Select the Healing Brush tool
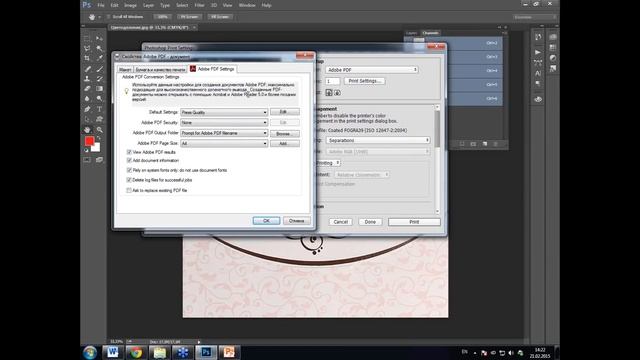Image resolution: width=640 pixels, height=360 pixels. [87, 69]
